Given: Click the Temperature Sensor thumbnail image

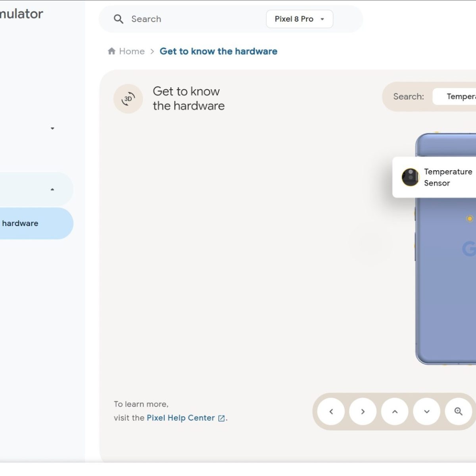Looking at the screenshot, I should [410, 177].
